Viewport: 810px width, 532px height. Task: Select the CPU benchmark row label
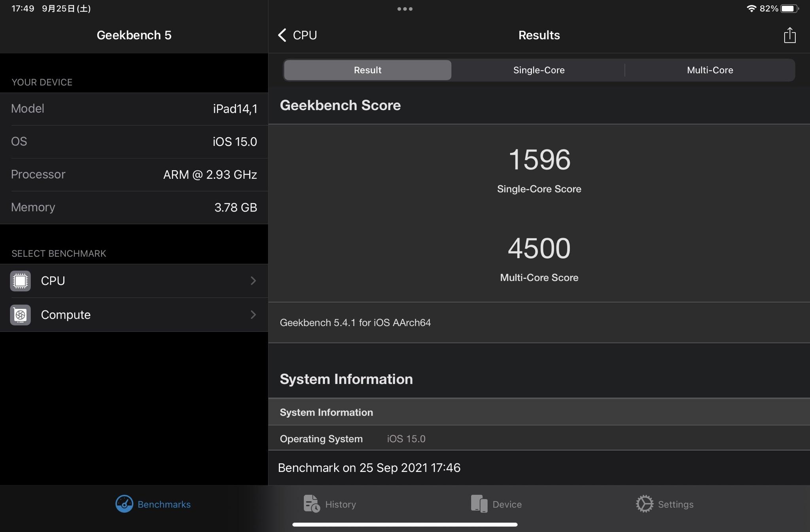point(53,281)
